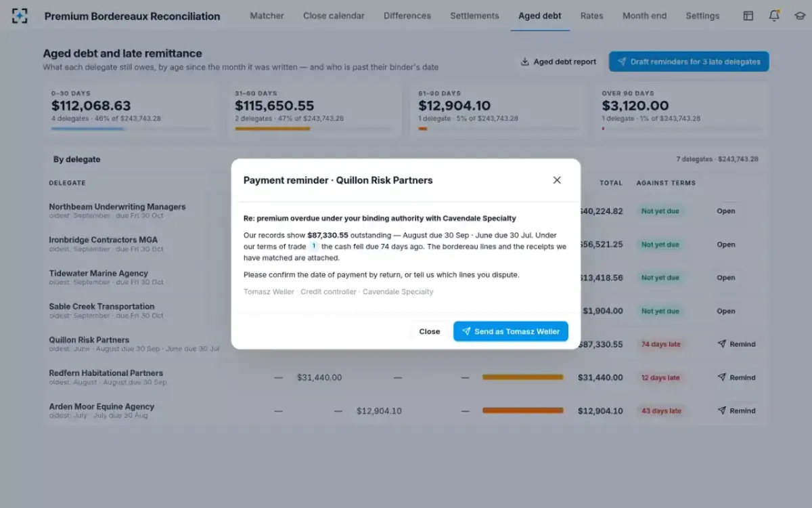This screenshot has height=508, width=812.
Task: Draft reminders for 3 late delegates
Action: click(x=689, y=62)
